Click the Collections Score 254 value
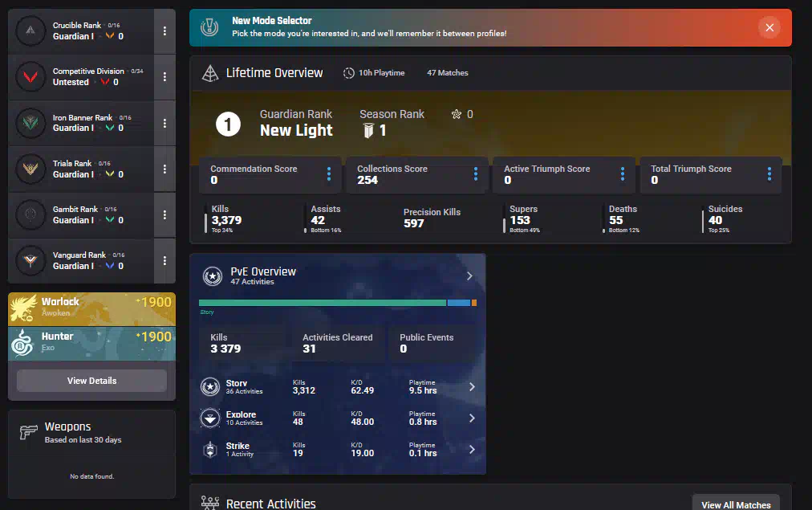Image resolution: width=812 pixels, height=510 pixels. coord(367,181)
